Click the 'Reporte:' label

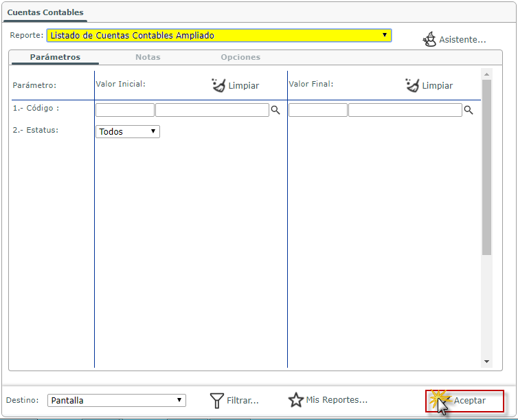click(x=26, y=35)
